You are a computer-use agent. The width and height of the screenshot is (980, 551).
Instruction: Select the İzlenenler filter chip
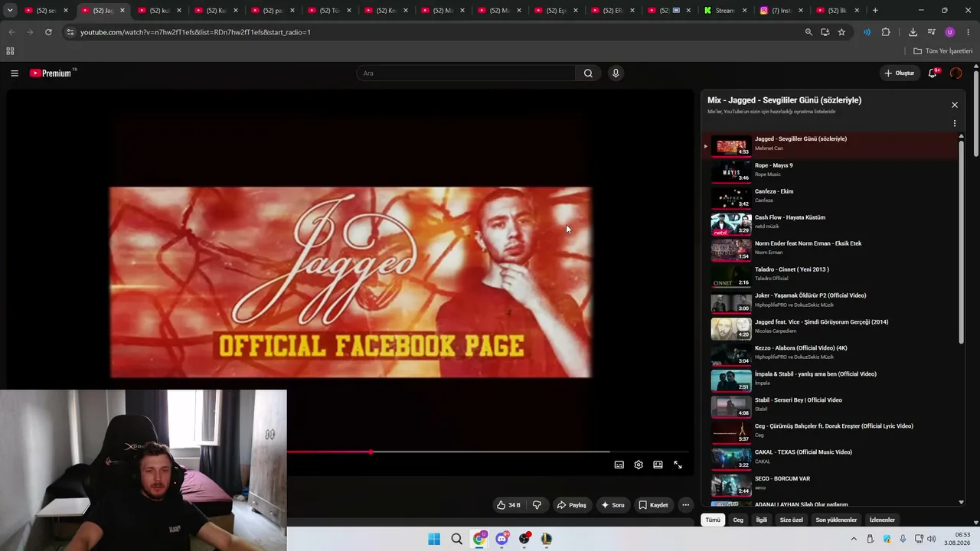882,520
